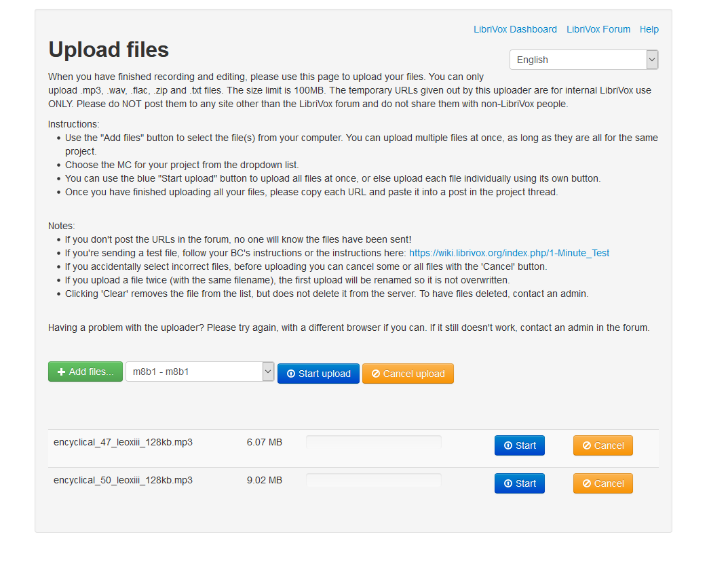Screen dimensions: 728x581
Task: Cancel the encyclical_50_leoxiii_128kb.mp3 file
Action: pyautogui.click(x=602, y=483)
